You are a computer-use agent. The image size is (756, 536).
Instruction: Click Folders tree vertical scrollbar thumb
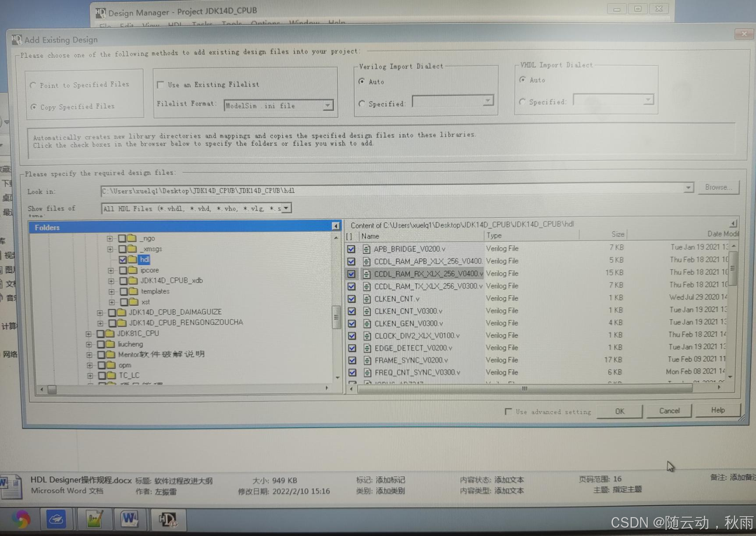(336, 318)
